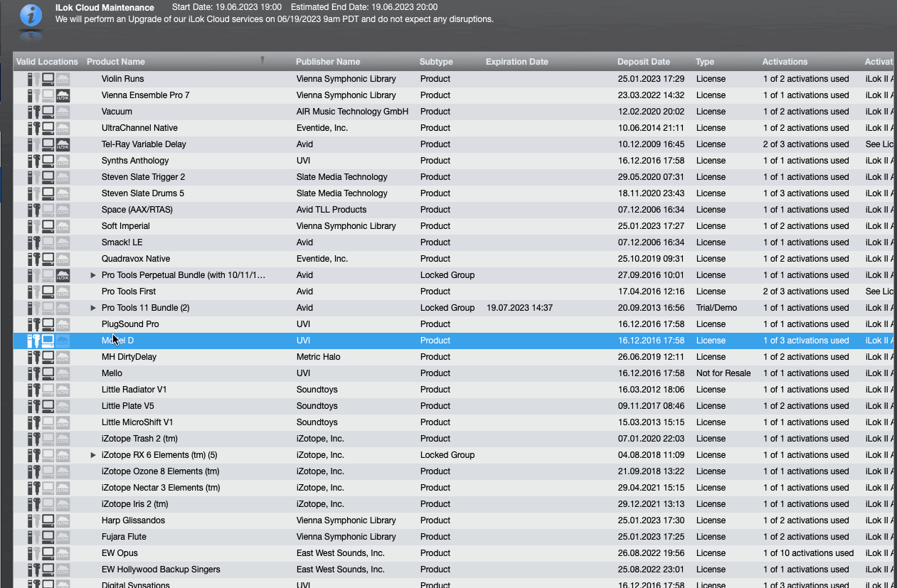Click the key-shaped iLok icon for Little Plate V5
This screenshot has height=588, width=897.
pyautogui.click(x=36, y=406)
